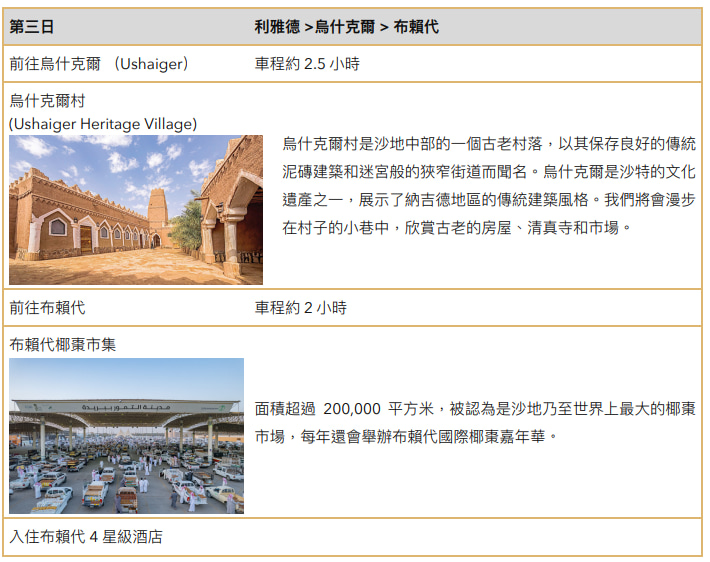Image resolution: width=710 pixels, height=562 pixels.
Task: Click the 前往布賴代 row label
Action: point(47,308)
